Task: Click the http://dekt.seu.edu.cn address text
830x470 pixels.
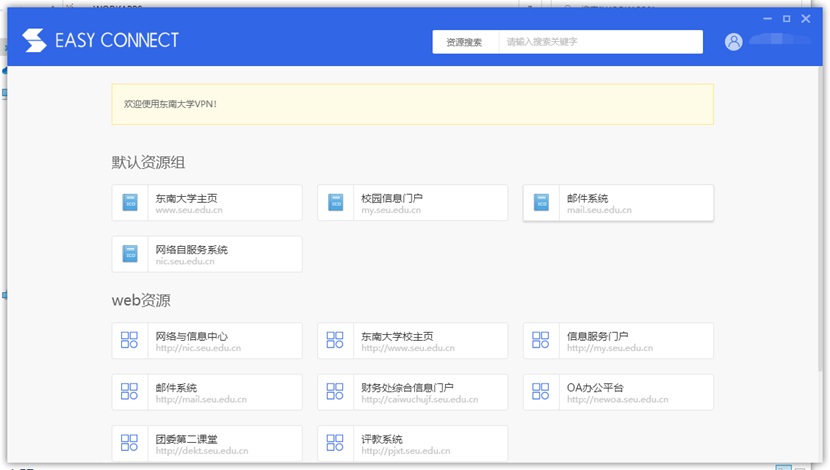Action: 202,451
